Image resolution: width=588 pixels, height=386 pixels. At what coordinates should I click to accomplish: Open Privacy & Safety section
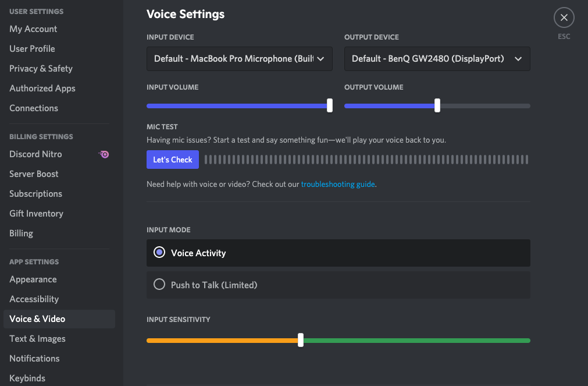coord(41,69)
